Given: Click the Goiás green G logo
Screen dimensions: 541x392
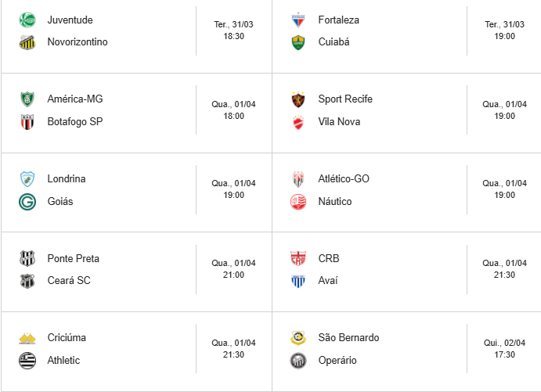Looking at the screenshot, I should [x=27, y=202].
